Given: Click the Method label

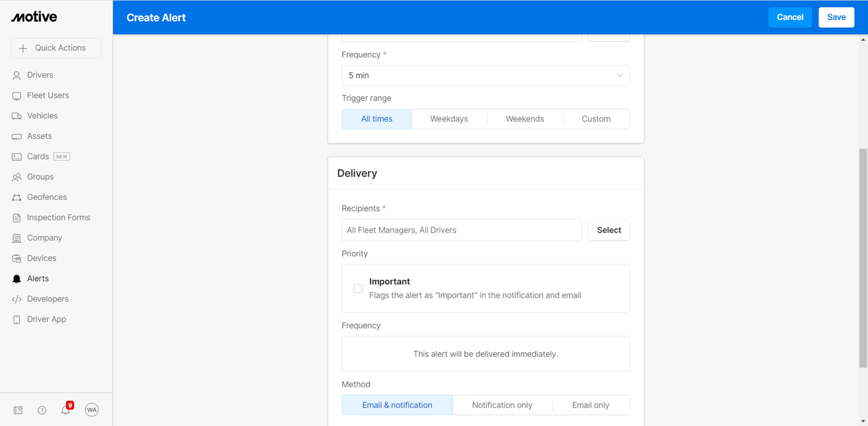Looking at the screenshot, I should click(x=356, y=385).
